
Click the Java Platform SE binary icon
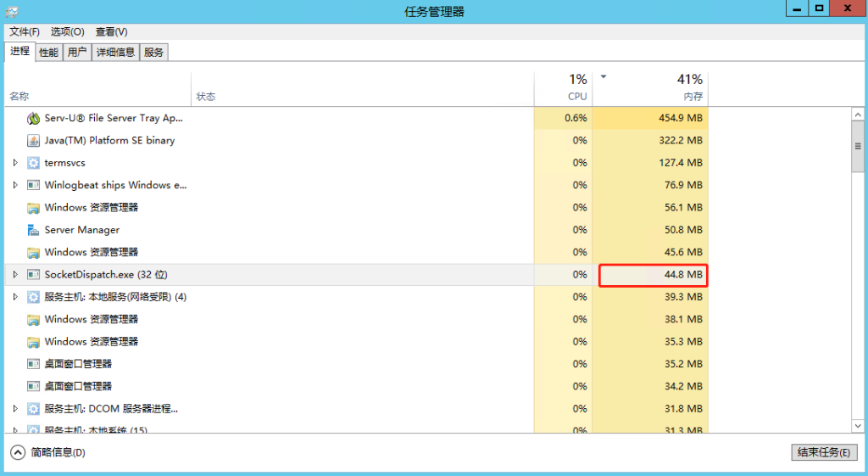coord(34,141)
